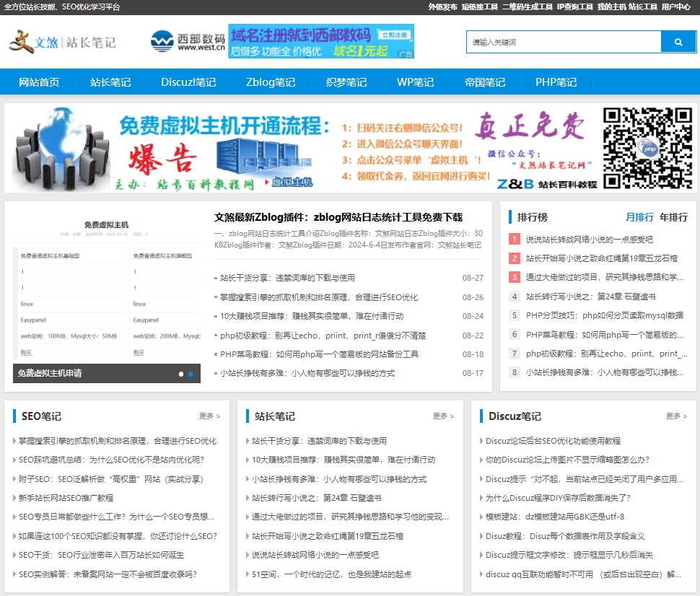
Task: Click rank 1 badge for 说说站长转战网络小说
Action: pos(515,240)
